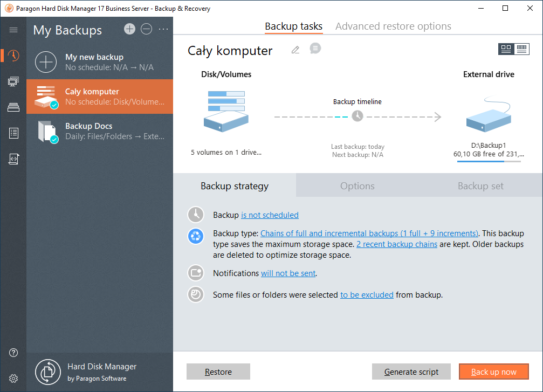
Task: Select the Backup & Recovery clock icon
Action: click(13, 56)
